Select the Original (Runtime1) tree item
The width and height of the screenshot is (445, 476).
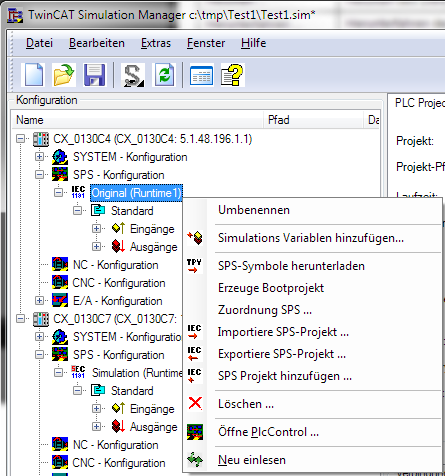(136, 193)
